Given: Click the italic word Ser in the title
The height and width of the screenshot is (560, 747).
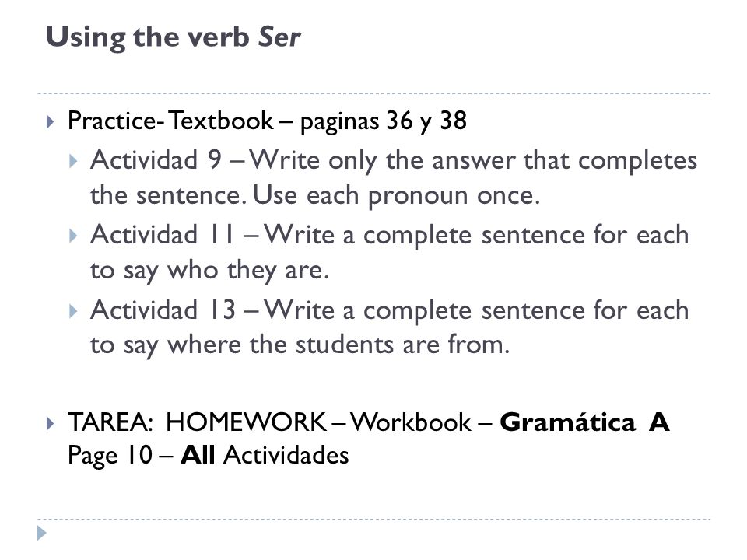Looking at the screenshot, I should tap(279, 37).
